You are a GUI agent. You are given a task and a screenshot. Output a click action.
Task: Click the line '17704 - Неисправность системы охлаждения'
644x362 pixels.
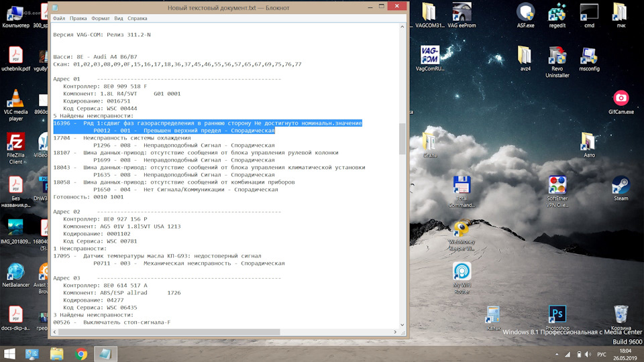[x=122, y=138]
